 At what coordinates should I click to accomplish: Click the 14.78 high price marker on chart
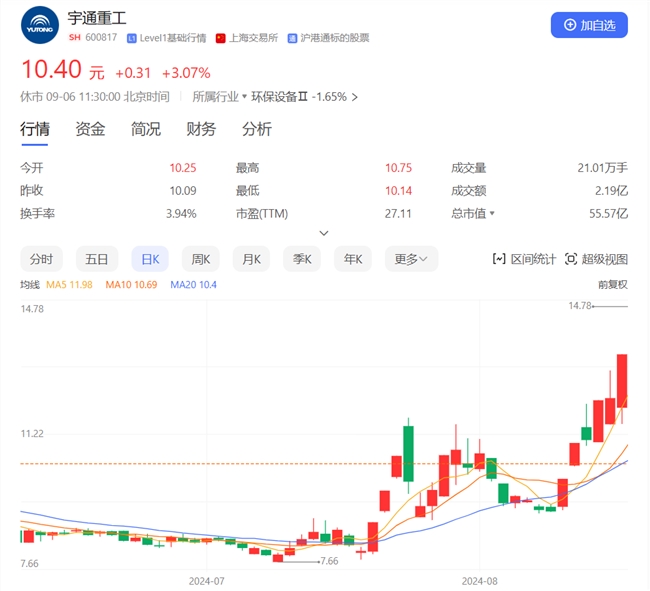click(580, 306)
